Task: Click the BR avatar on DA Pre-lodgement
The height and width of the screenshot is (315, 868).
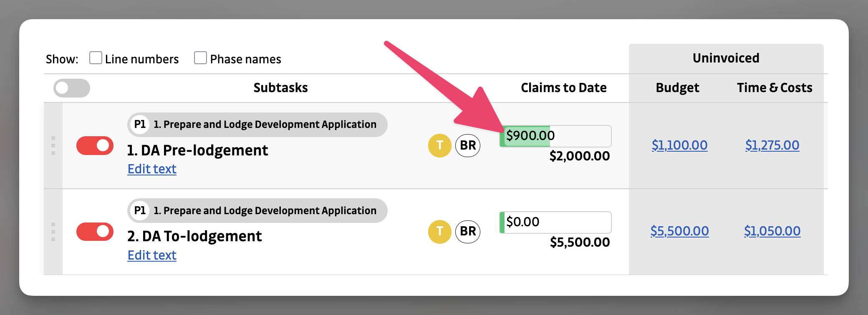Action: 468,145
